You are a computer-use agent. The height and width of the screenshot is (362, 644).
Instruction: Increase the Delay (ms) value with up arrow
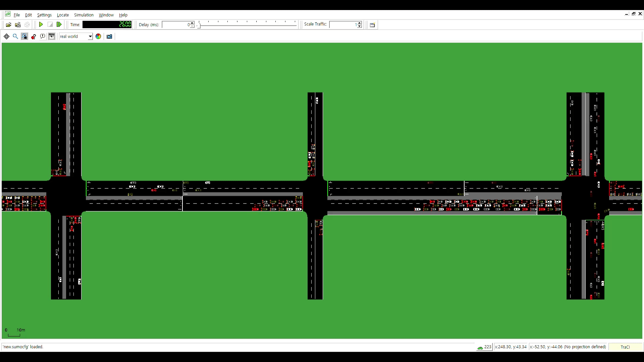tap(192, 23)
